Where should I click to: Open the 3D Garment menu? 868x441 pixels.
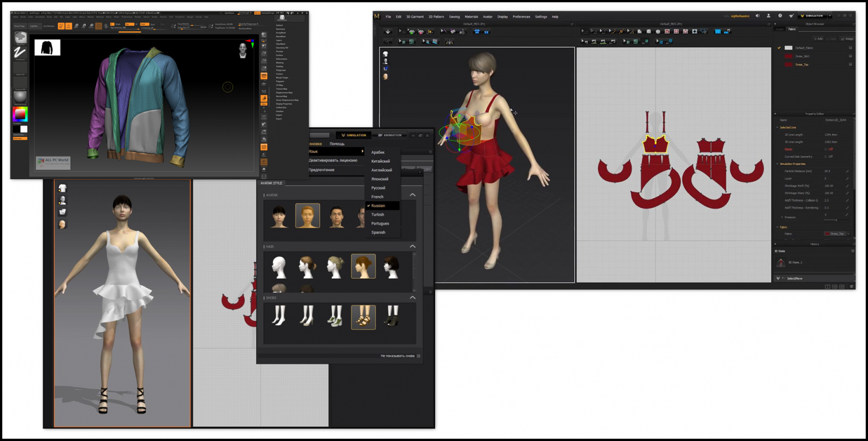pos(415,17)
